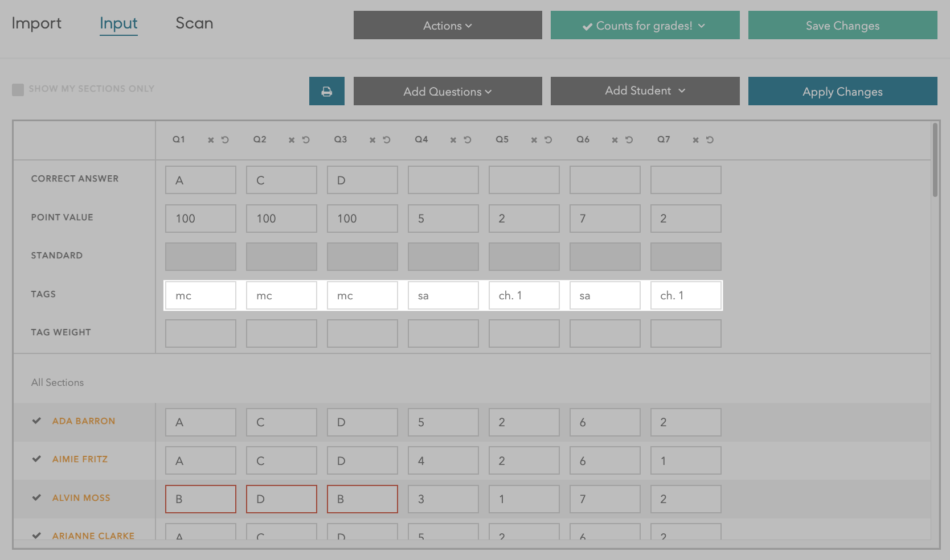The width and height of the screenshot is (950, 560).
Task: Toggle the checkmark beside Ada Barron
Action: click(x=37, y=421)
